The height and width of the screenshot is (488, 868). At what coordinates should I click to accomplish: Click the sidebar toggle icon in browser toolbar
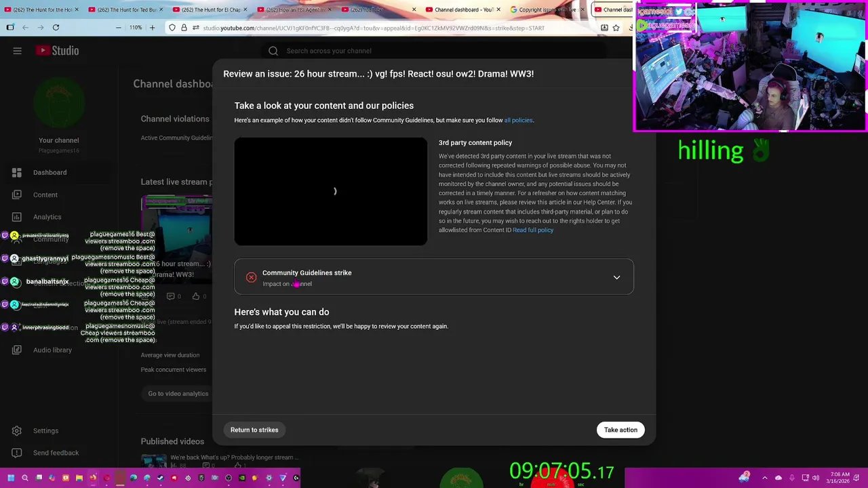point(10,28)
